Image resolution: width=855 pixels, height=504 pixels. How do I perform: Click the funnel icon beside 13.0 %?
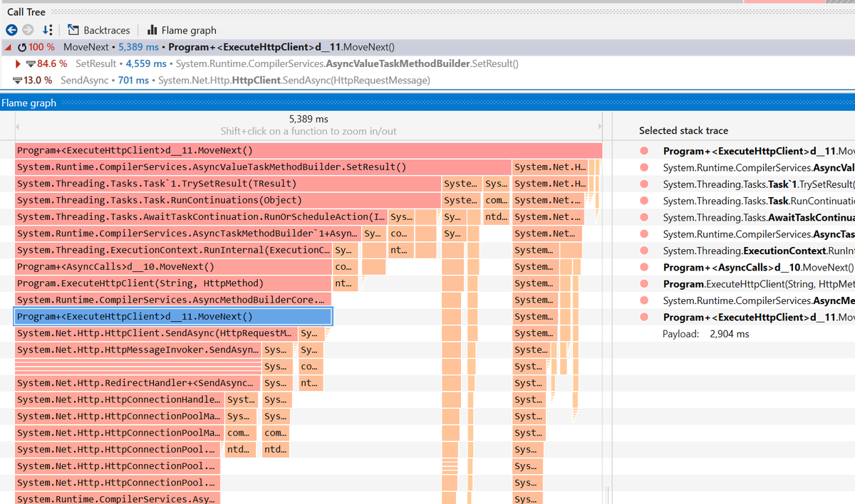17,80
